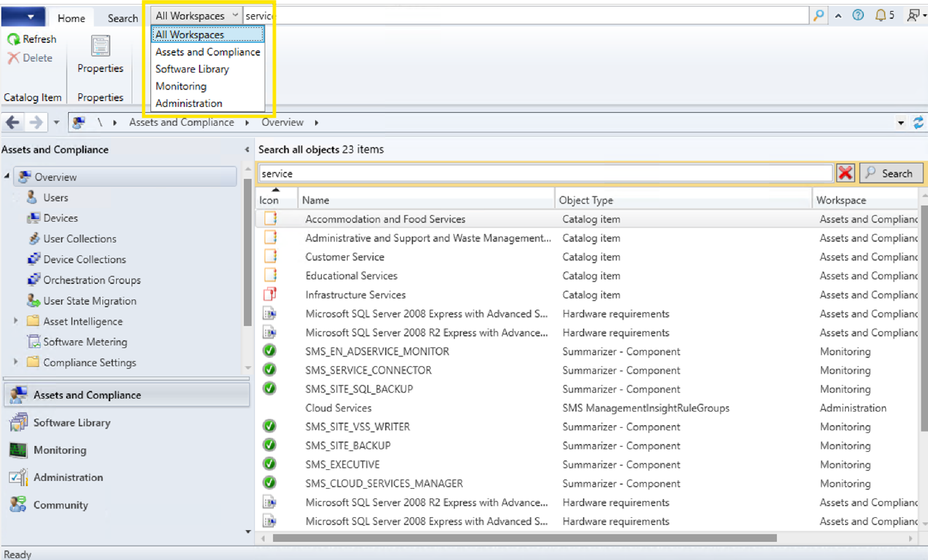This screenshot has height=560, width=928.
Task: Click the horizontal scrollbar below the results
Action: (x=524, y=538)
